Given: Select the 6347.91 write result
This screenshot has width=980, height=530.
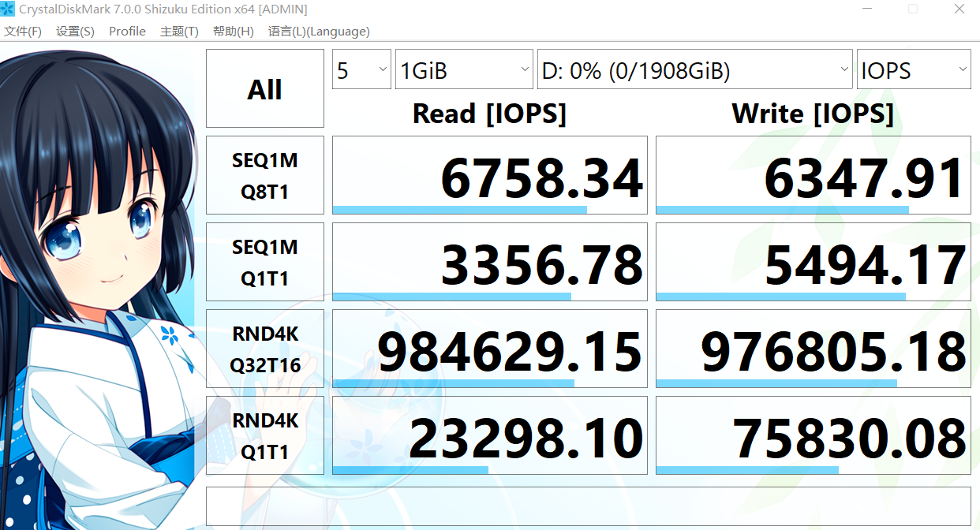Looking at the screenshot, I should tap(814, 175).
